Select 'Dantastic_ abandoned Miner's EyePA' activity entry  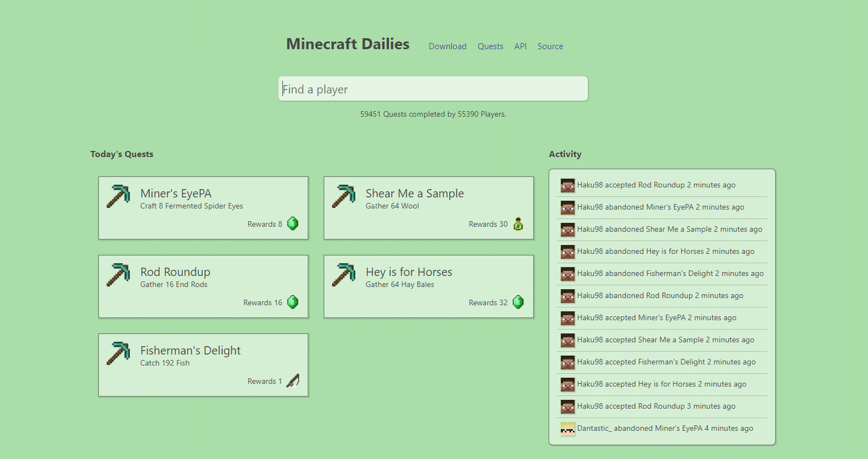662,429
